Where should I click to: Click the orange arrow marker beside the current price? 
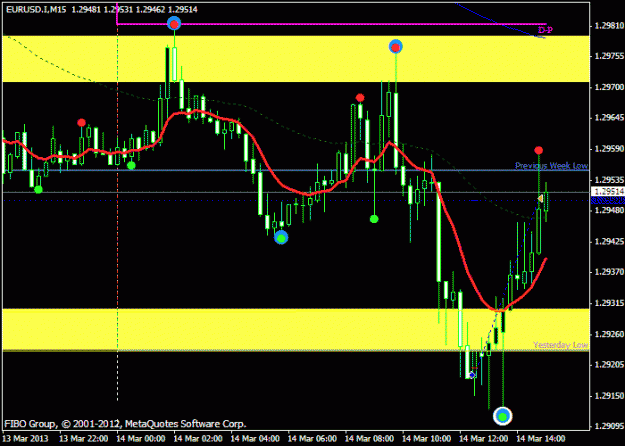pyautogui.click(x=540, y=198)
